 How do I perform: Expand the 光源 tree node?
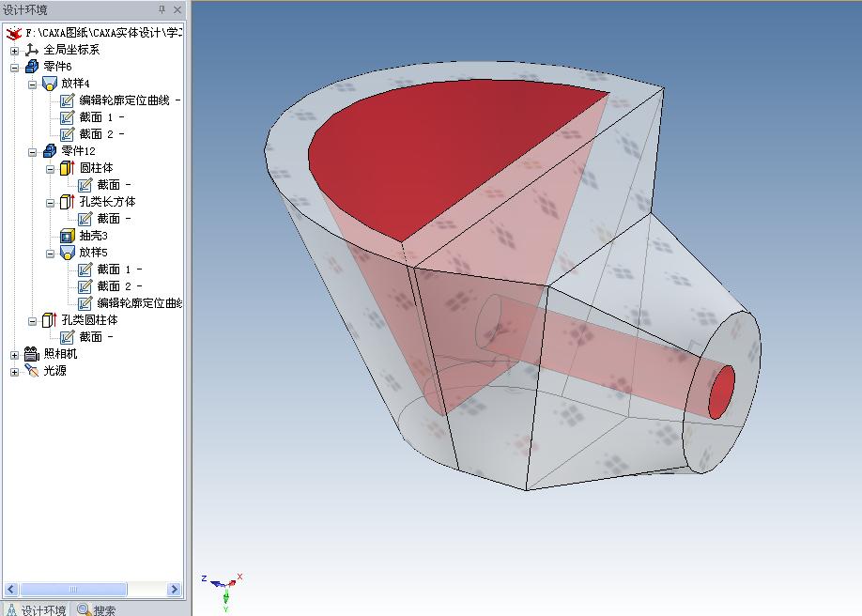[x=14, y=371]
